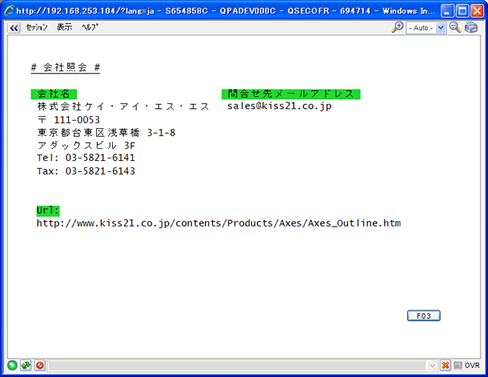Click the 会社名 green label
This screenshot has height=377, width=488.
click(x=54, y=94)
